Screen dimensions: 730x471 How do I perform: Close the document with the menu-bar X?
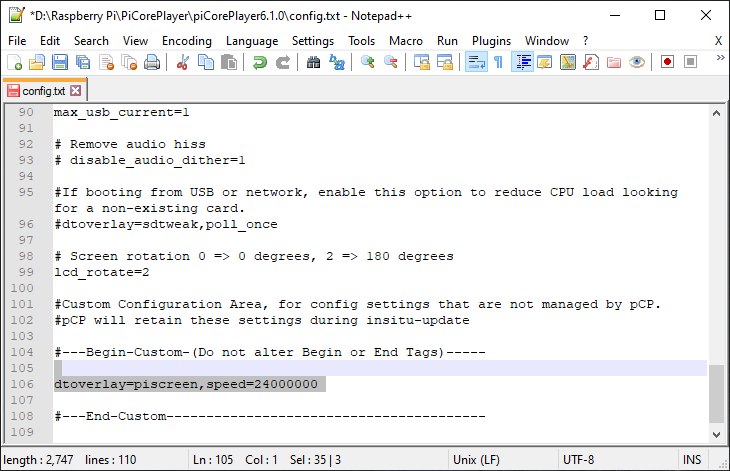pos(718,41)
